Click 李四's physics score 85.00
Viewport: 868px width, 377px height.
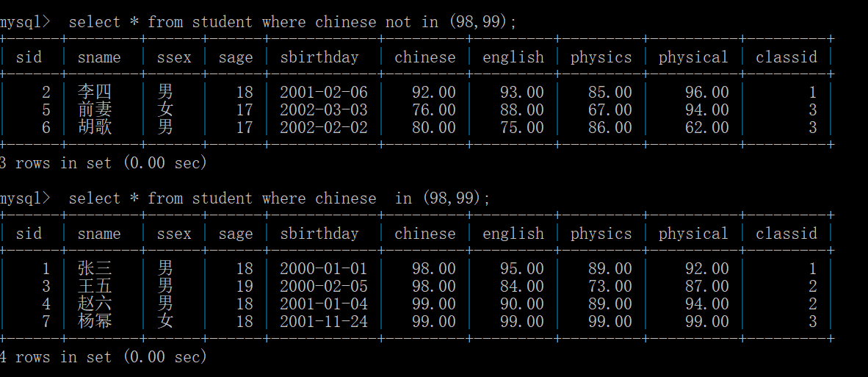(x=610, y=92)
